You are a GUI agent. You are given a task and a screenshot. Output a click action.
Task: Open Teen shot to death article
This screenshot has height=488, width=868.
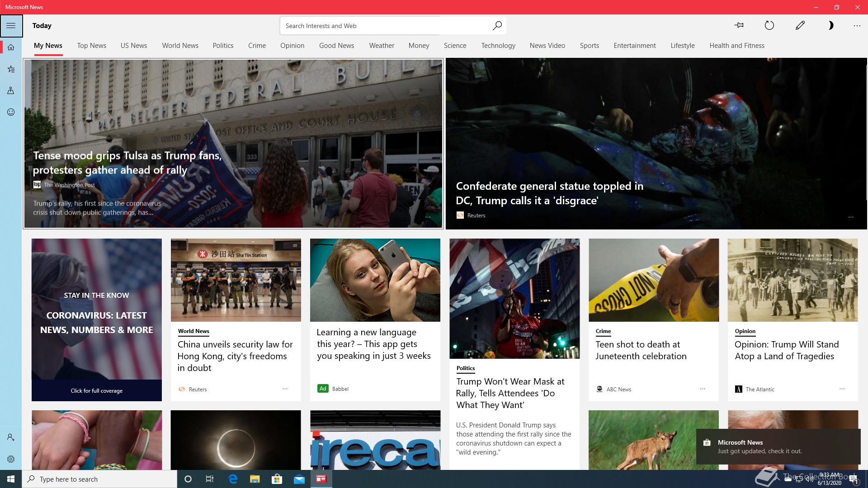pyautogui.click(x=641, y=350)
